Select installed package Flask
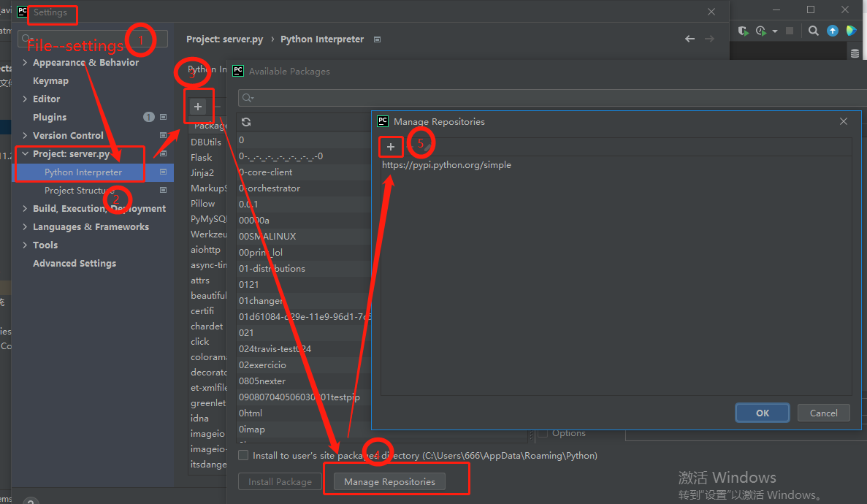The height and width of the screenshot is (504, 867). (x=202, y=158)
